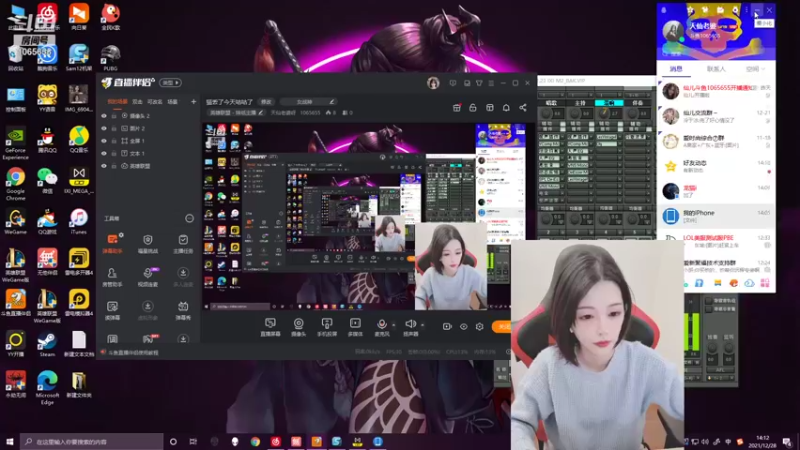800x450 pixels.
Task: Open the 房管助手 tool
Action: coord(112,277)
